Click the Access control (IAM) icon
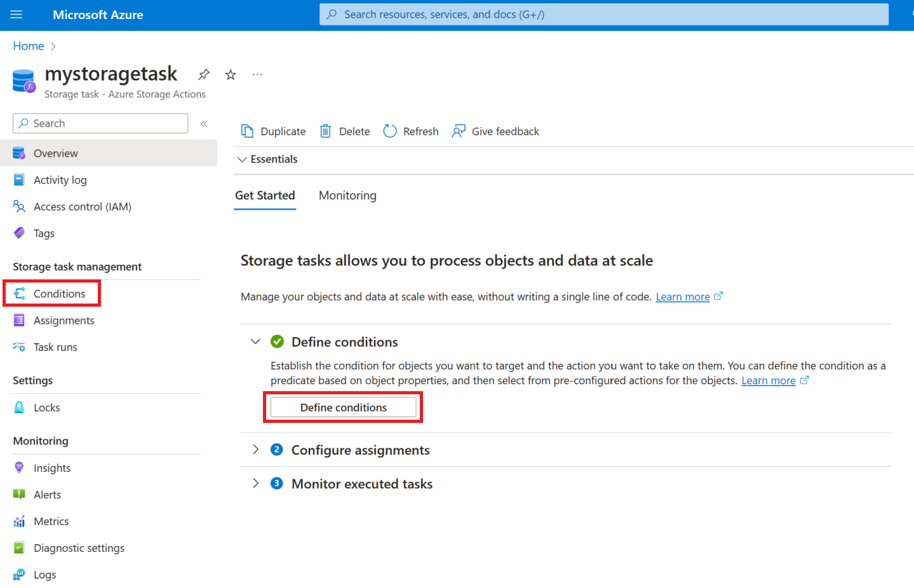 click(x=19, y=206)
